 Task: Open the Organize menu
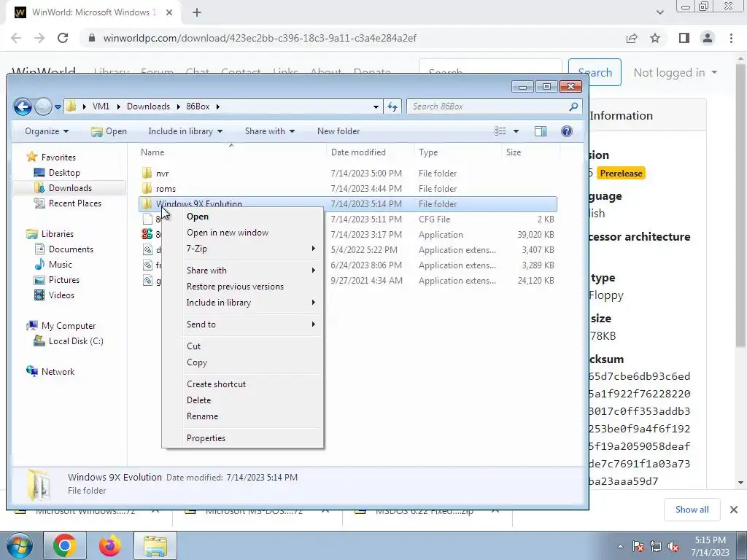47,131
